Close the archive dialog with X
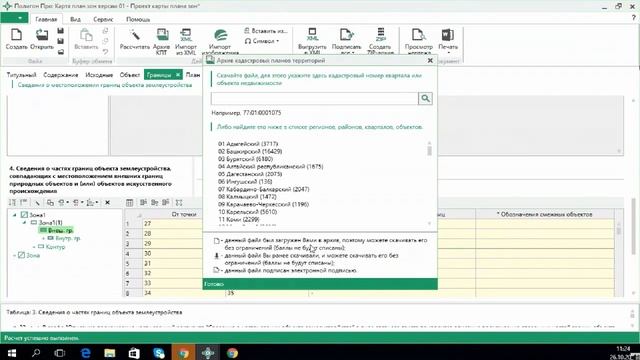 pyautogui.click(x=430, y=60)
